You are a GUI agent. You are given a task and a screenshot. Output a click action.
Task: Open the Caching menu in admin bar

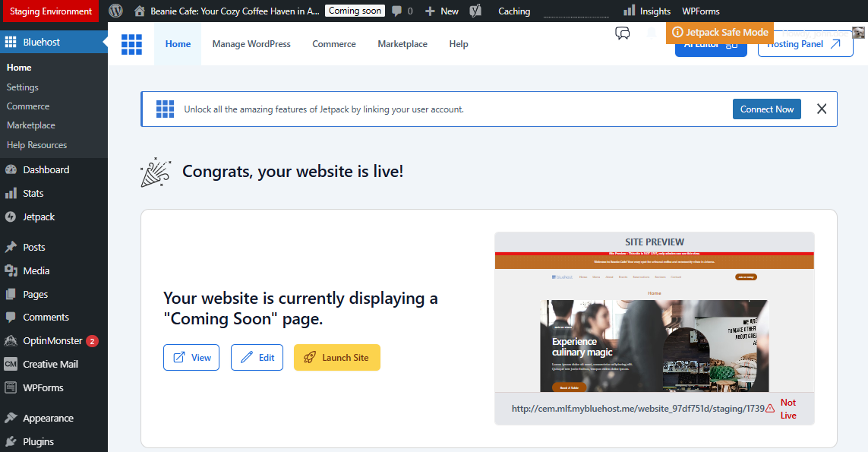coord(514,11)
